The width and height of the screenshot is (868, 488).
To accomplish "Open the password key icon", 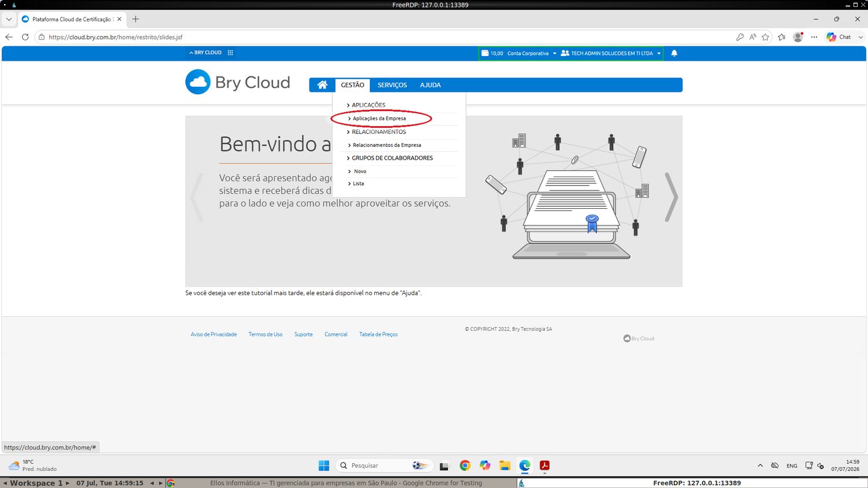I will tap(740, 37).
